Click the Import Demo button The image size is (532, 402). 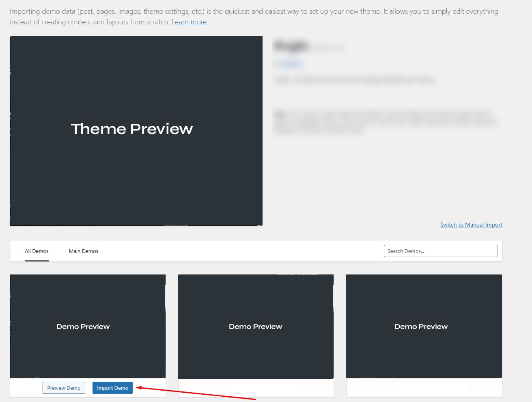pyautogui.click(x=112, y=388)
